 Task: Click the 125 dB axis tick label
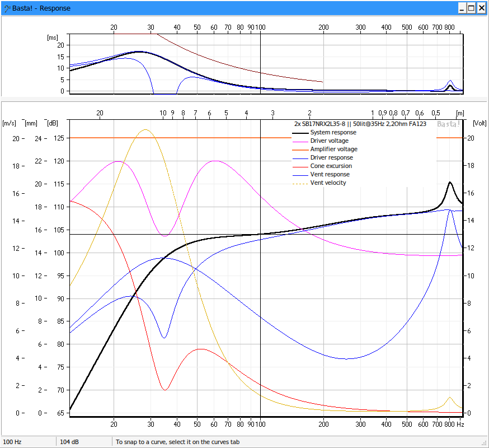point(59,138)
